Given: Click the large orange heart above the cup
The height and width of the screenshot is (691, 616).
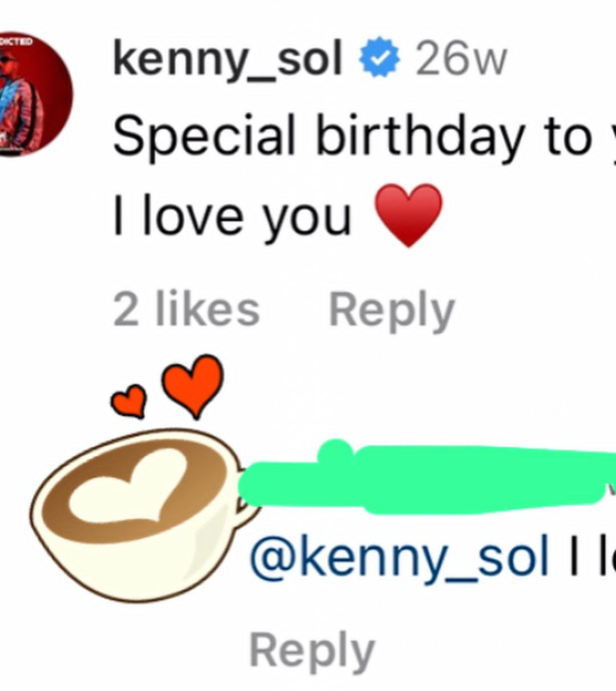Looking at the screenshot, I should click(192, 383).
